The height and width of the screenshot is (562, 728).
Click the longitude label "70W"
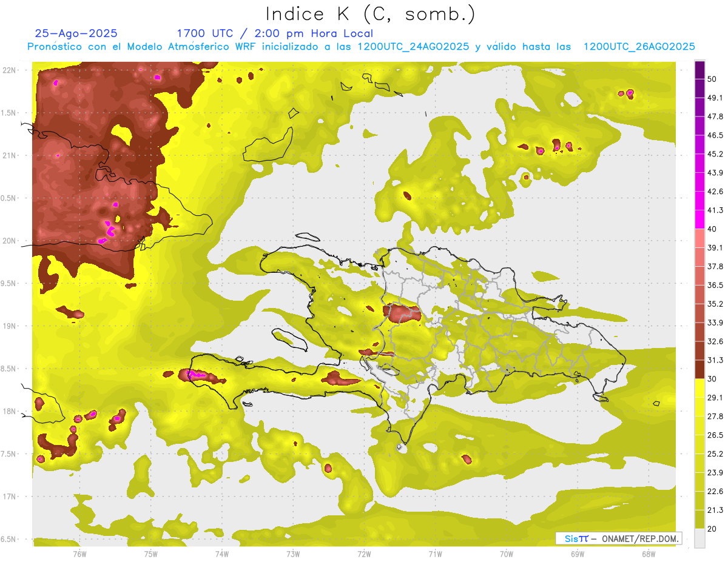click(x=506, y=554)
